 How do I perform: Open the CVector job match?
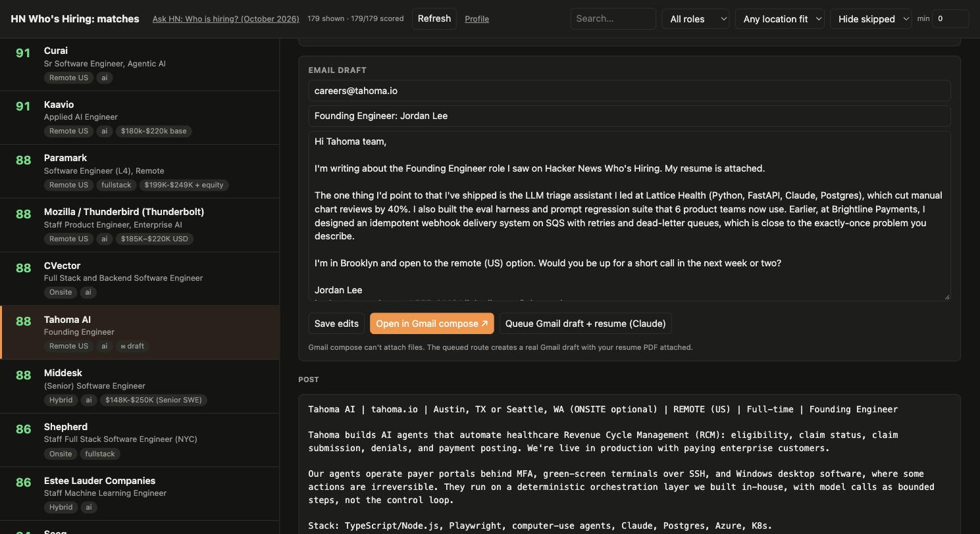[x=140, y=279]
